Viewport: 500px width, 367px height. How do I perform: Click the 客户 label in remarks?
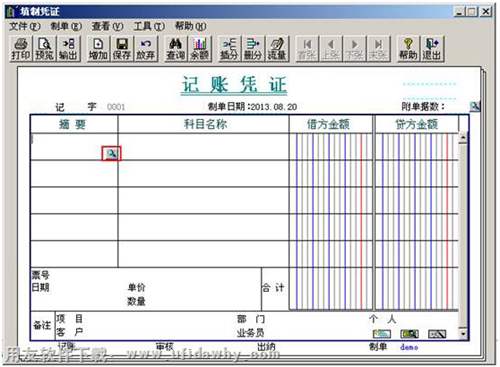69,332
